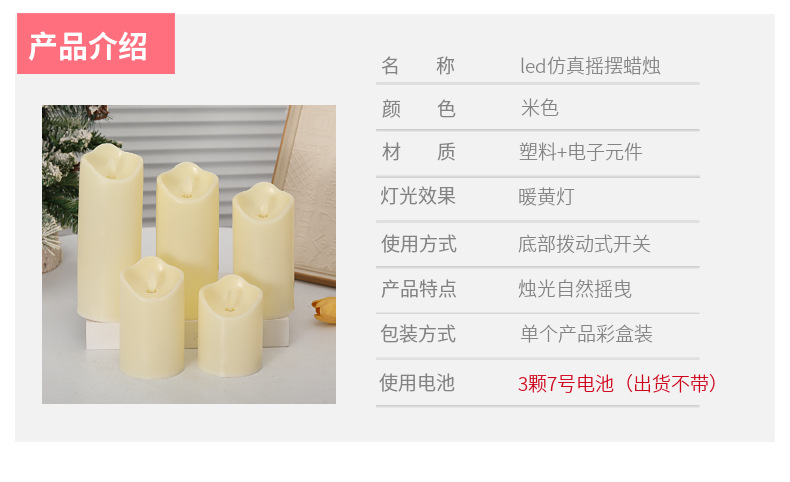Click the 塑料+电子元件 material text
Screen dimensions: 790x482
click(580, 152)
